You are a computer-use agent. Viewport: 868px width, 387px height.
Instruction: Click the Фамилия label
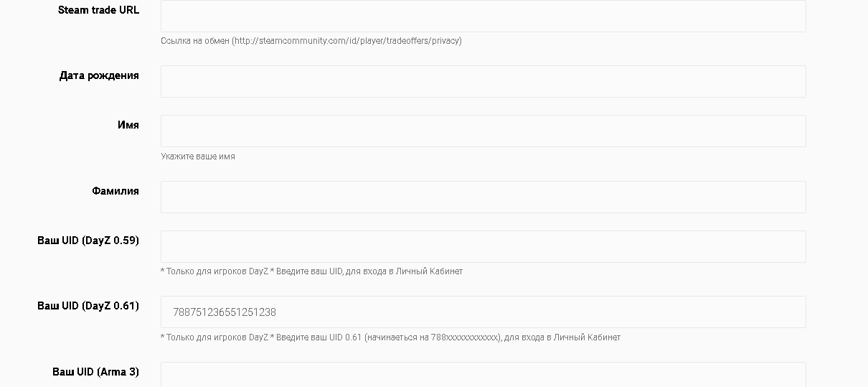(115, 191)
